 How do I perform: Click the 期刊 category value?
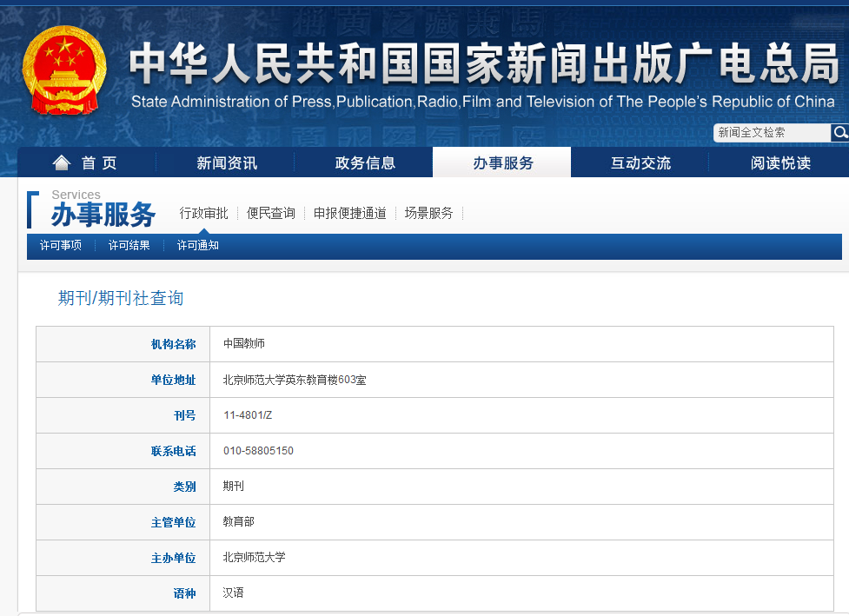coord(234,486)
